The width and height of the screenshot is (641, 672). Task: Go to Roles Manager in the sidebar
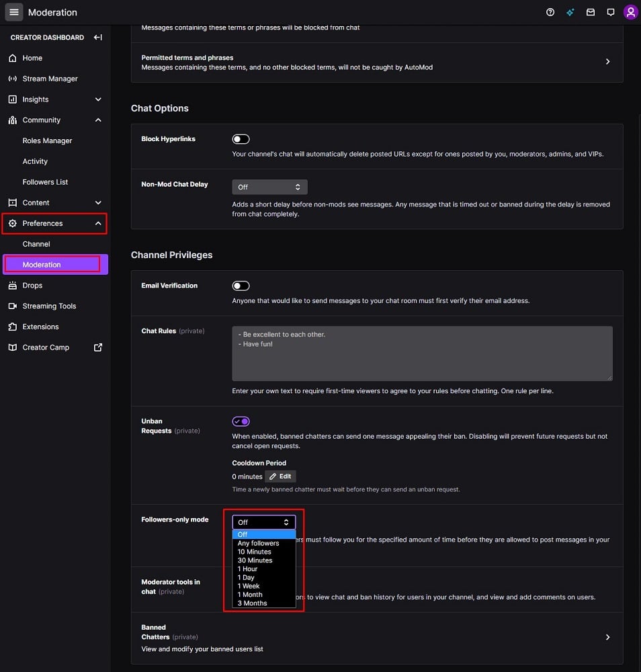[47, 140]
